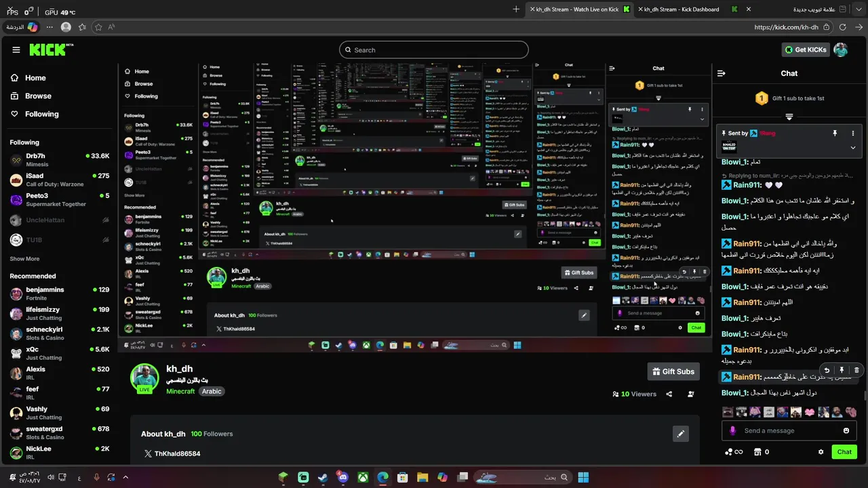This screenshot has width=868, height=488.
Task: Open Drb7h channel in Following list
Action: click(59, 160)
